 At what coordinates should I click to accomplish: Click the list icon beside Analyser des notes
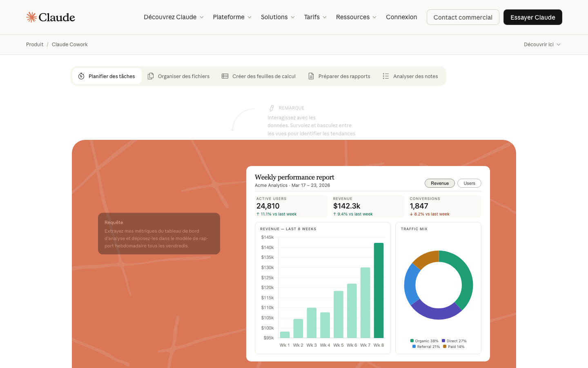click(x=386, y=76)
